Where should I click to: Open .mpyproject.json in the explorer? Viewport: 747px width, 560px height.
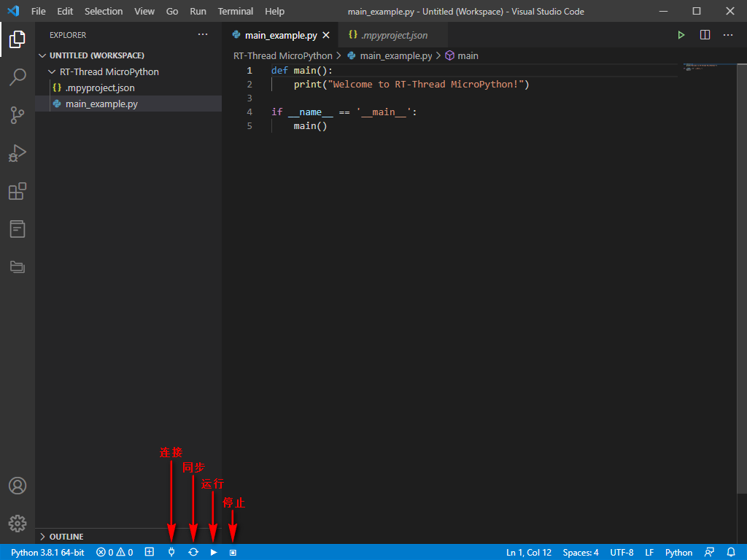coord(128,88)
